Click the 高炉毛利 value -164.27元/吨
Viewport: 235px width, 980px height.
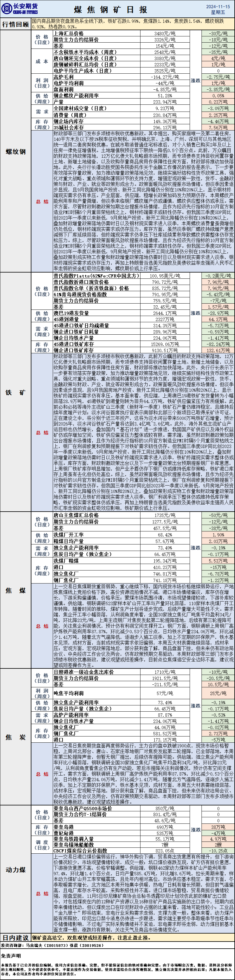(x=165, y=77)
